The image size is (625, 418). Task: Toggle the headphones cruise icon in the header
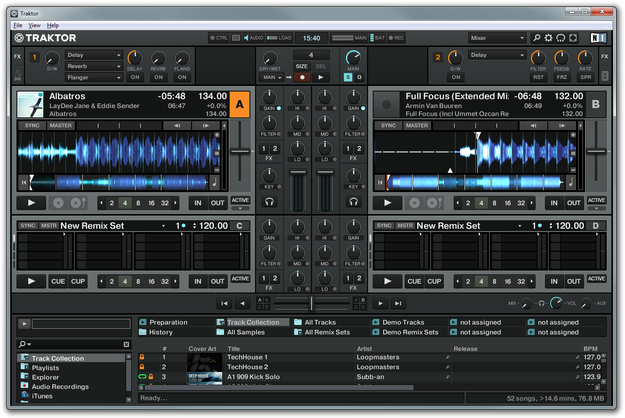[561, 38]
